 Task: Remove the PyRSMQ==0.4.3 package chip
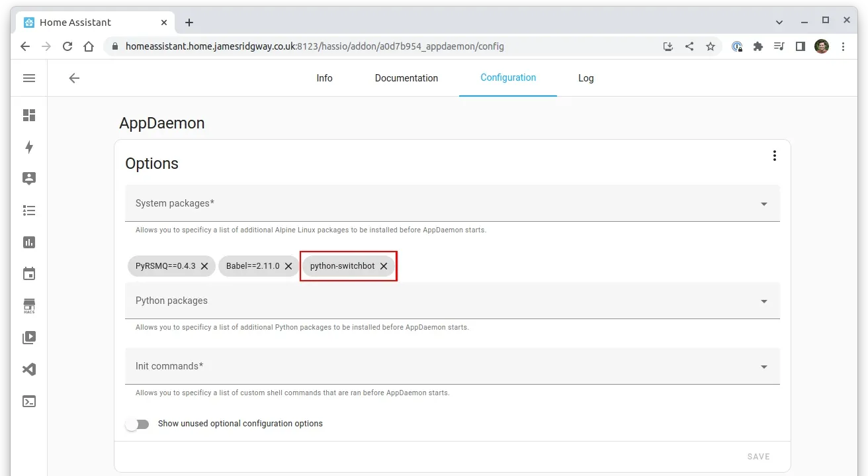(x=204, y=266)
